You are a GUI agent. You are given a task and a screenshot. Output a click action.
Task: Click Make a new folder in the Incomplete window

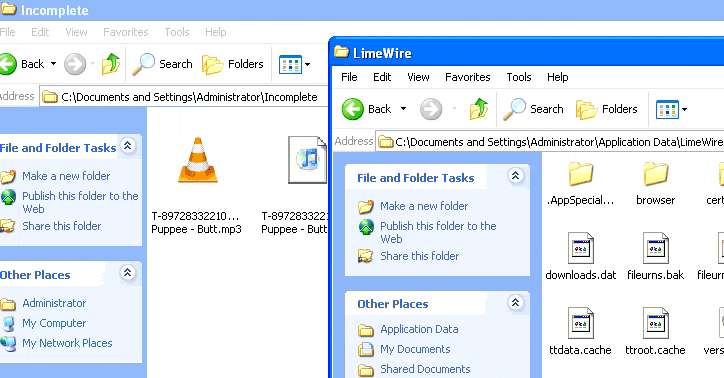click(x=66, y=176)
